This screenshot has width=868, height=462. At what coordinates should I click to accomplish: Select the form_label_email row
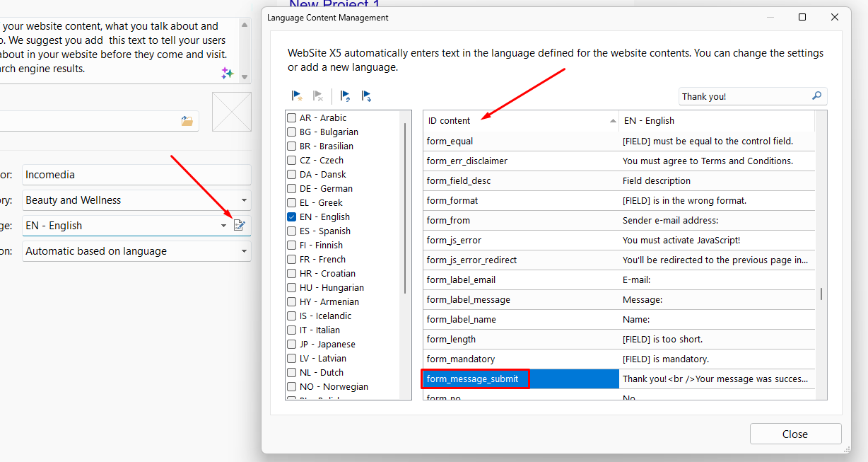[x=619, y=280]
